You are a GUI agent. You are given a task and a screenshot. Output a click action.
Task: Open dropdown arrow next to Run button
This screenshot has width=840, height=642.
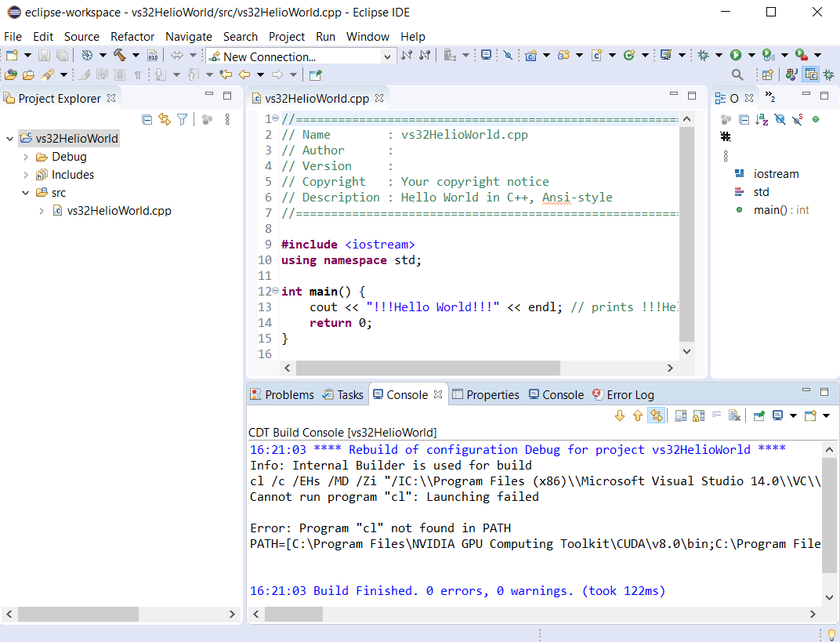(751, 55)
